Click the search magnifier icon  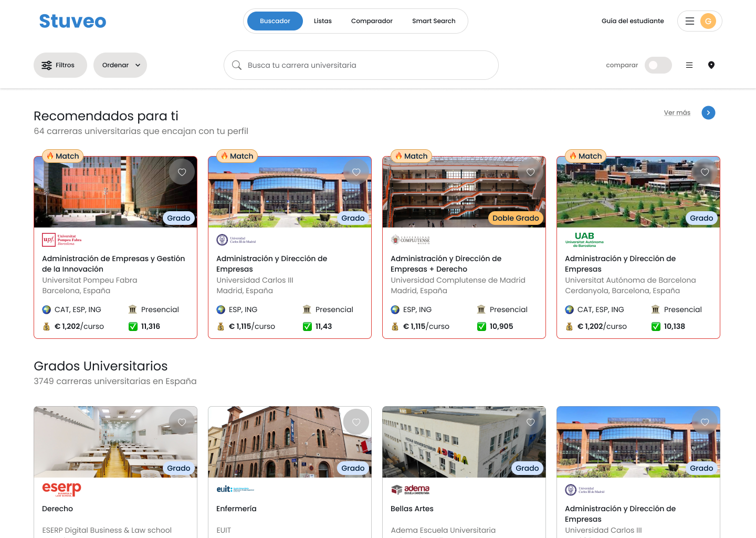coord(237,65)
